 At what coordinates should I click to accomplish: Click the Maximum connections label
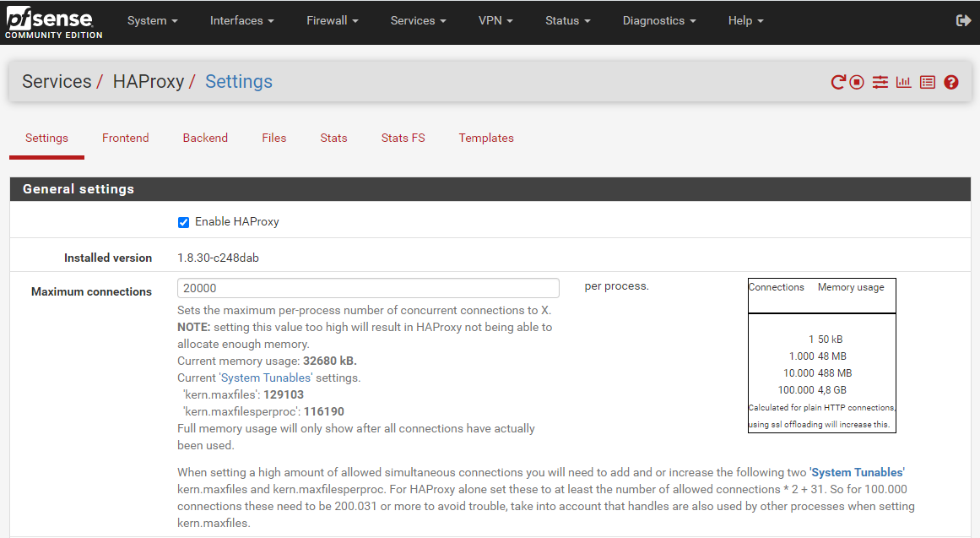click(91, 291)
